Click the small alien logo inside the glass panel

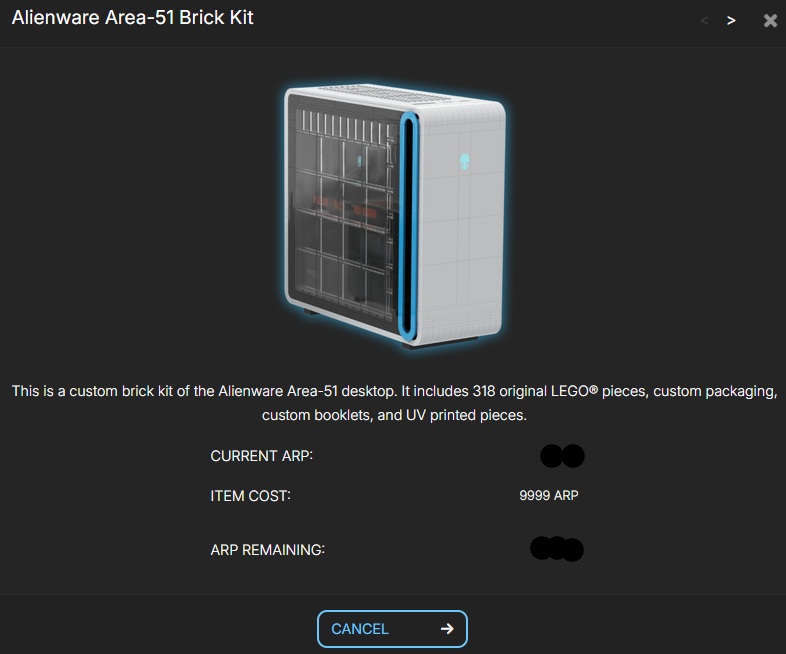click(x=359, y=161)
